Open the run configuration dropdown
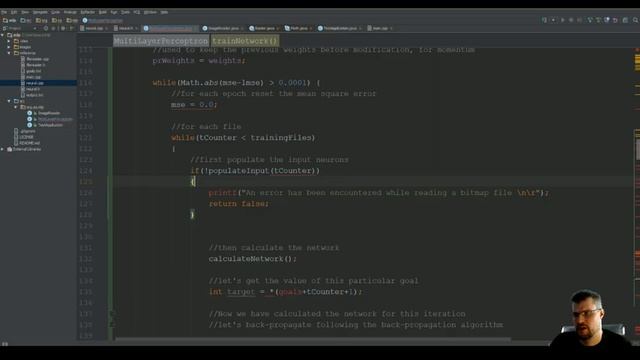 [553, 20]
